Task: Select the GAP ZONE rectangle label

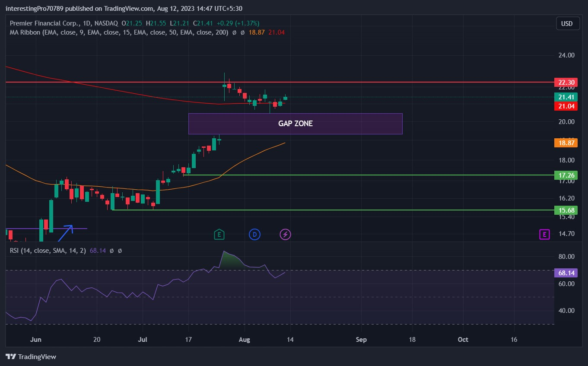Action: (x=296, y=124)
